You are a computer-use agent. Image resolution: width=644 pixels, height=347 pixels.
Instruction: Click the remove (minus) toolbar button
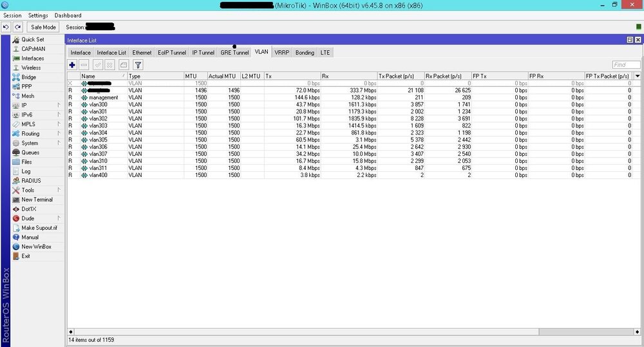[x=84, y=65]
